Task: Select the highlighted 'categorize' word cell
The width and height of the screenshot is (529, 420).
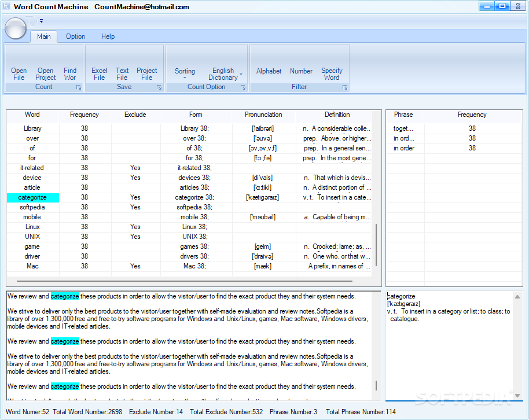Action: [33, 198]
